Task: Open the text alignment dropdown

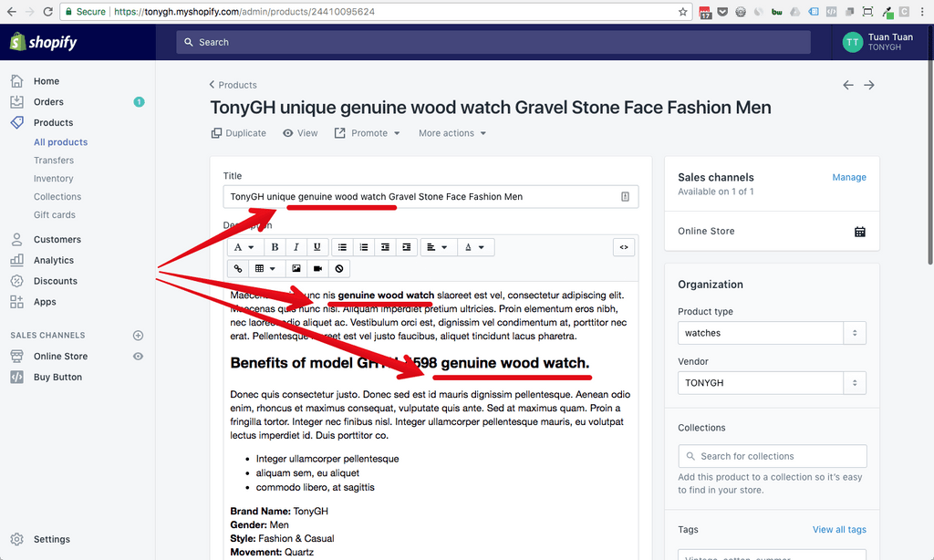Action: click(438, 247)
